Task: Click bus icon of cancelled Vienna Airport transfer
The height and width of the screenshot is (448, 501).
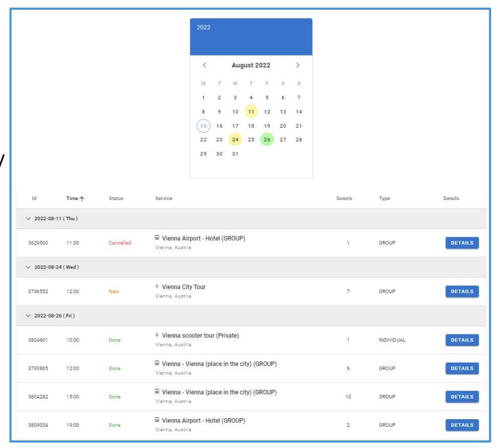Action: click(157, 238)
